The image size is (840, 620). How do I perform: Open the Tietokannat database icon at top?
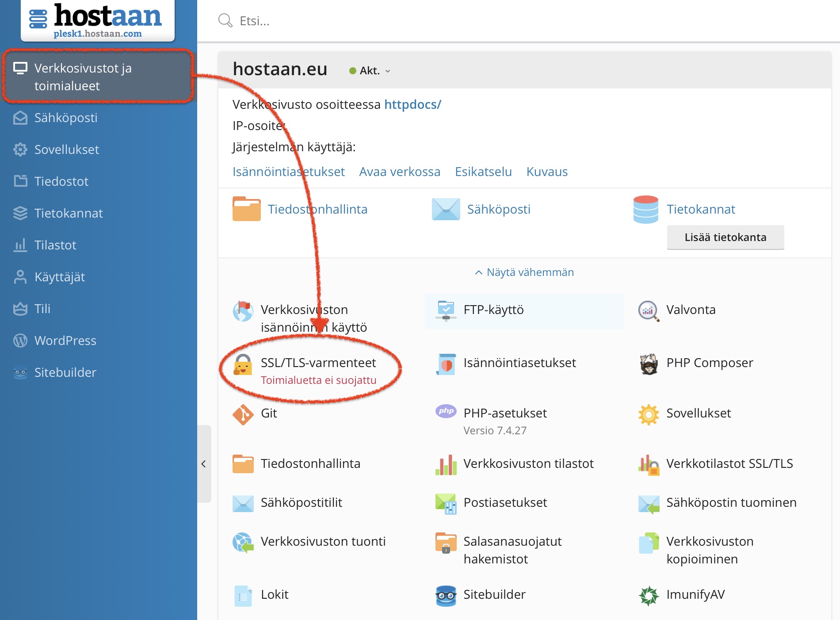pos(645,209)
